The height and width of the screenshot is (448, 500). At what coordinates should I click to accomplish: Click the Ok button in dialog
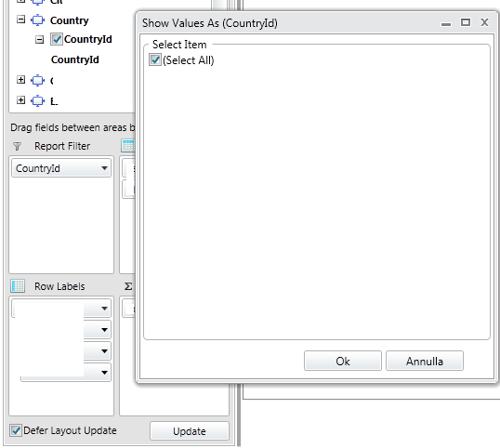(343, 361)
